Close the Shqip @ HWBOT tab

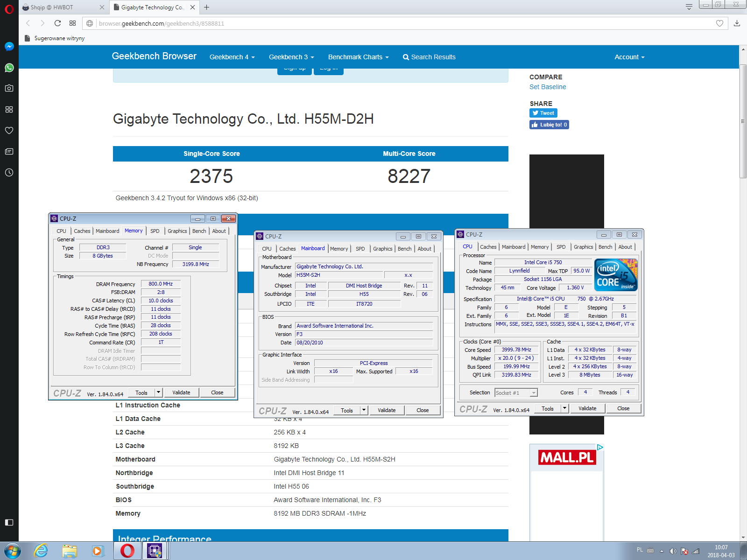102,7
